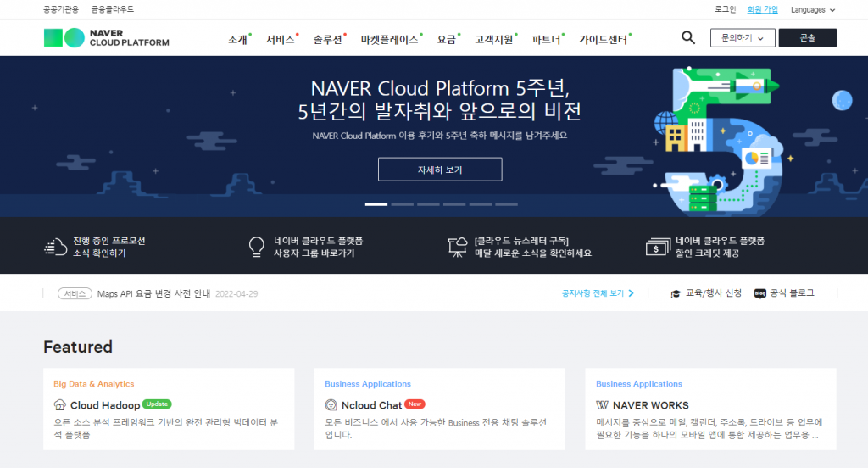This screenshot has height=468, width=868.
Task: Click the Cloud Hadoop elephant icon
Action: [x=60, y=405]
